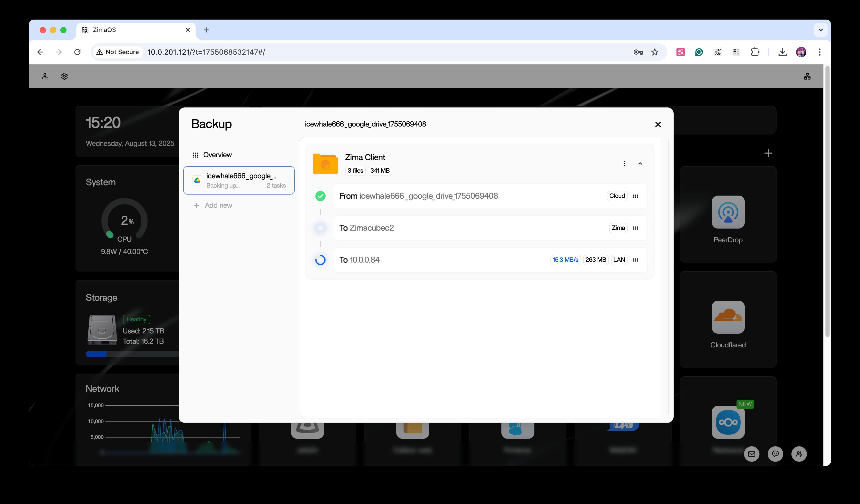Click the plus to add app widget

[x=768, y=153]
